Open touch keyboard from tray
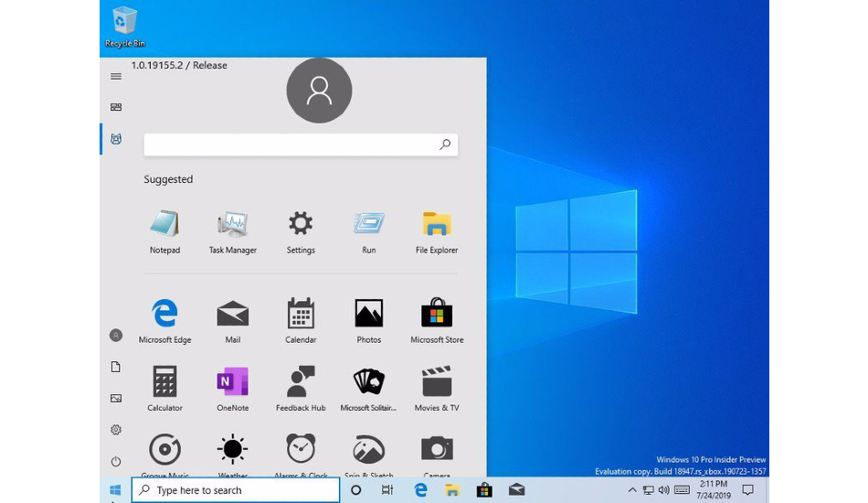Screen dimensions: 868x503 click(682, 490)
